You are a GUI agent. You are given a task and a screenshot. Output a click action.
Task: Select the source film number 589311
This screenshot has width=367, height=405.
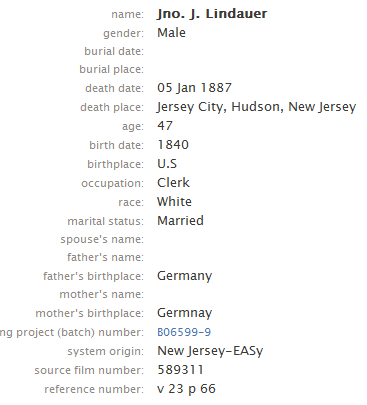(180, 370)
